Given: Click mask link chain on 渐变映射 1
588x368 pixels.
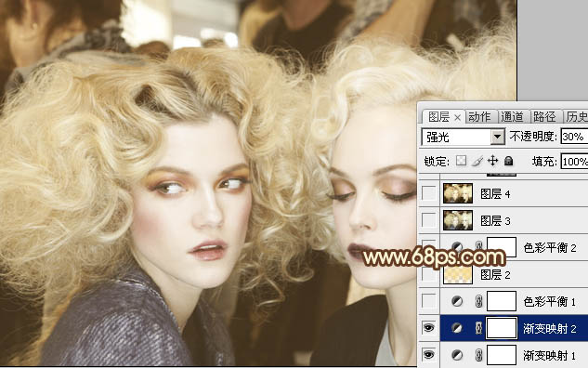Looking at the screenshot, I should point(478,355).
